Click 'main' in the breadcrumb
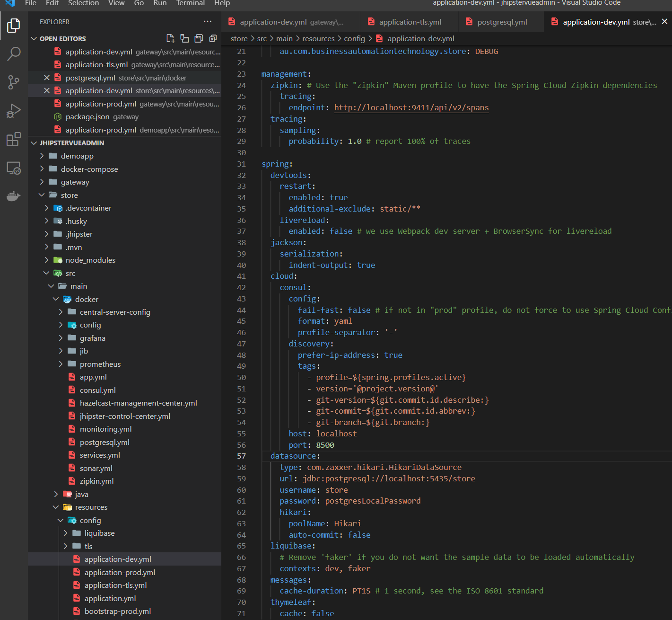 coord(284,38)
